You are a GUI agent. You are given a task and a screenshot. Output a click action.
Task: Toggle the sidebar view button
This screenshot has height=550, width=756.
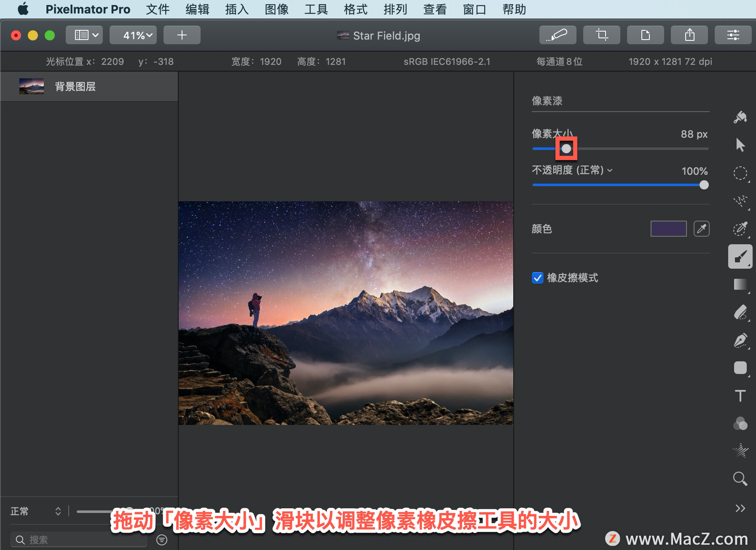pos(84,35)
